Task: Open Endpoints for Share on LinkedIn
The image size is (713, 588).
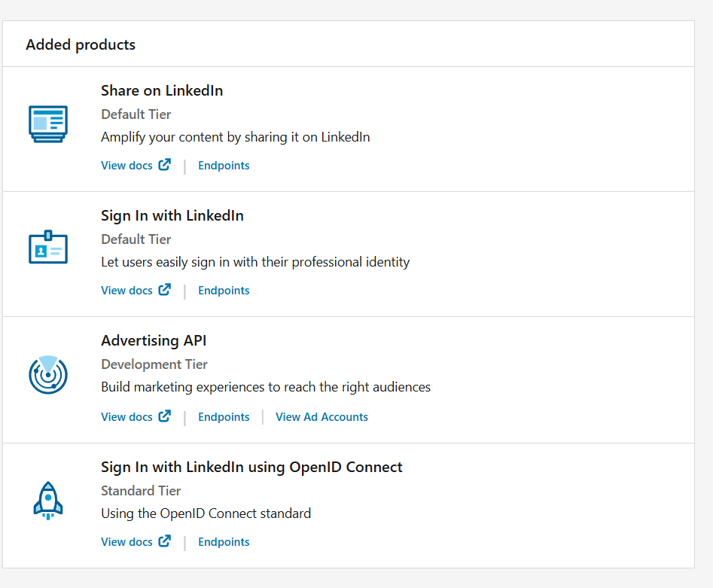Action: pyautogui.click(x=224, y=166)
